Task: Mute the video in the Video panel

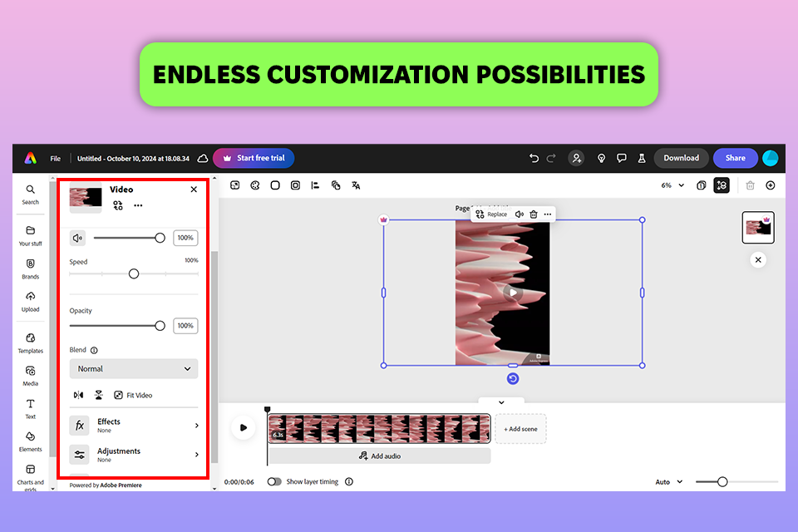Action: click(x=77, y=238)
